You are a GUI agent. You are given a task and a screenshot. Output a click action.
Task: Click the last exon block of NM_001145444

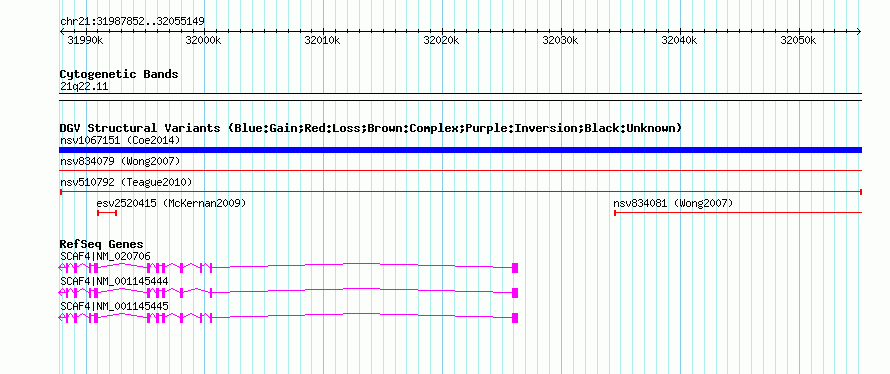click(x=515, y=293)
